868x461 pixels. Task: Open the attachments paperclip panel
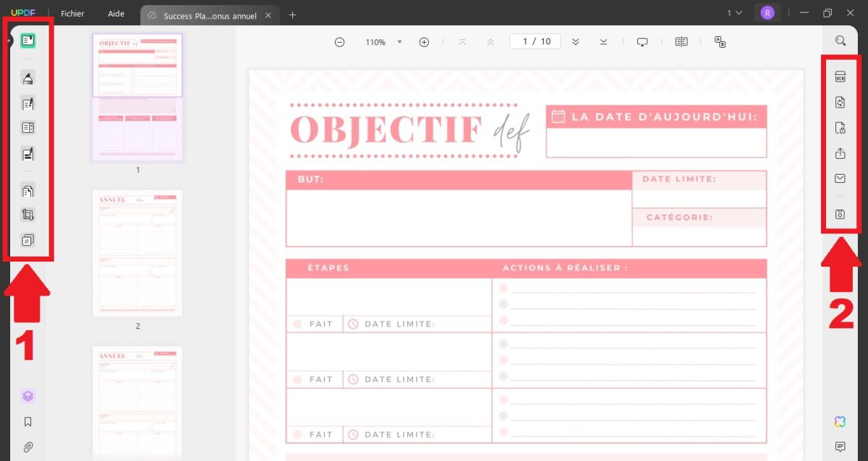[x=28, y=447]
